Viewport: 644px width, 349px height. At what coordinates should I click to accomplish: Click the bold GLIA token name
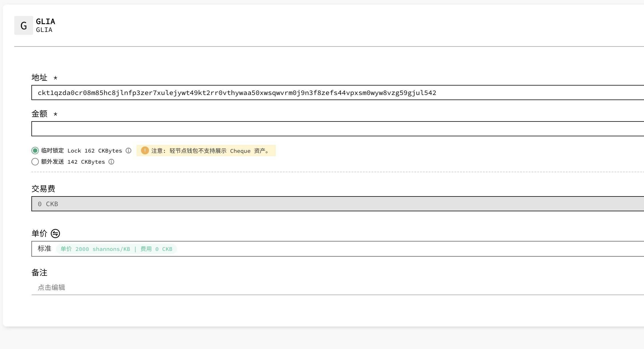point(45,21)
